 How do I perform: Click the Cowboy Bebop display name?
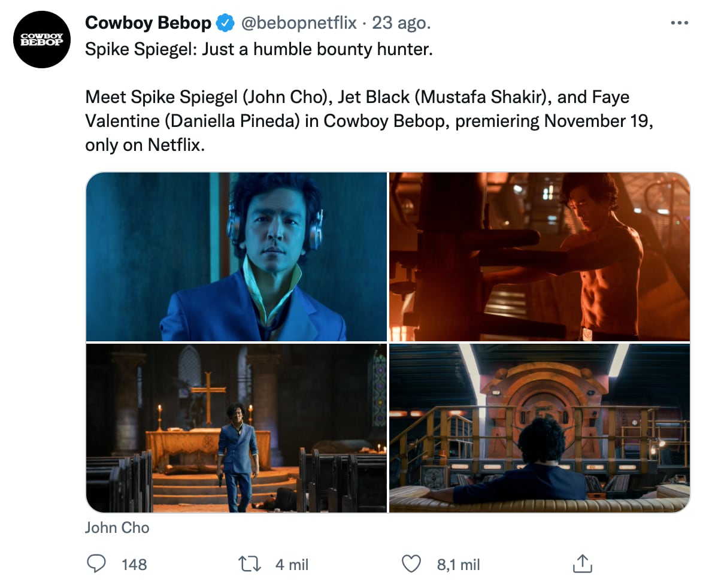tap(148, 23)
